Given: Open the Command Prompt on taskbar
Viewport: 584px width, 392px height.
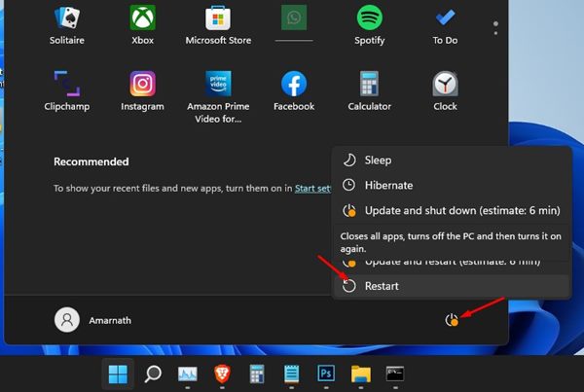Looking at the screenshot, I should point(395,374).
